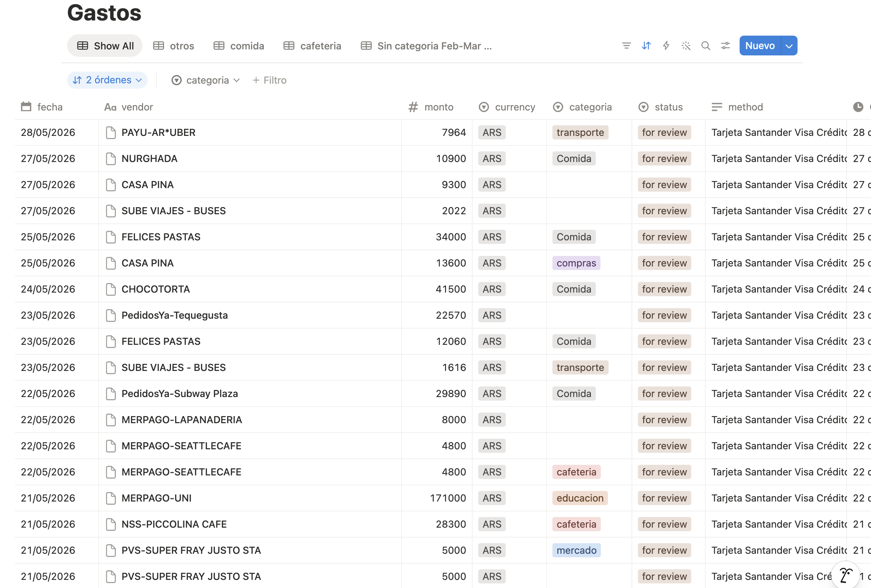Screen dimensions: 871x588
Task: Click the Nuevo button
Action: point(760,46)
